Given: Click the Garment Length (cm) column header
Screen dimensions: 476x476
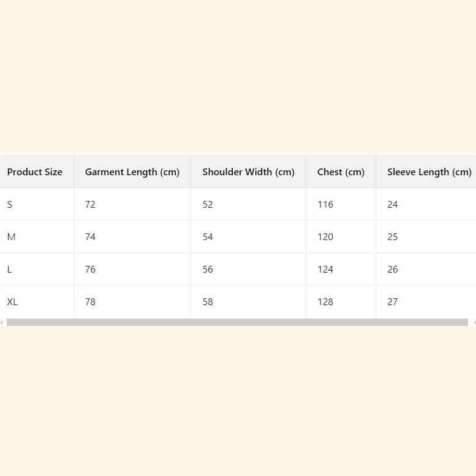Looking at the screenshot, I should click(132, 172).
